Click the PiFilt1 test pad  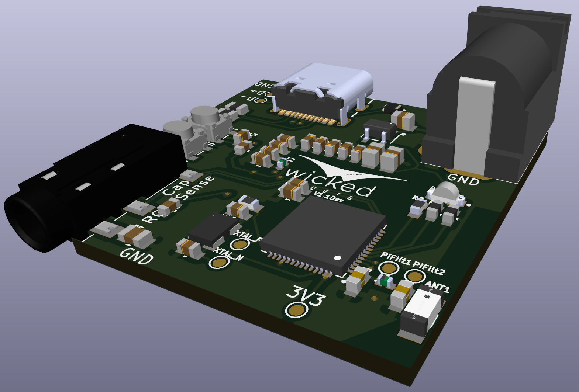click(x=389, y=268)
